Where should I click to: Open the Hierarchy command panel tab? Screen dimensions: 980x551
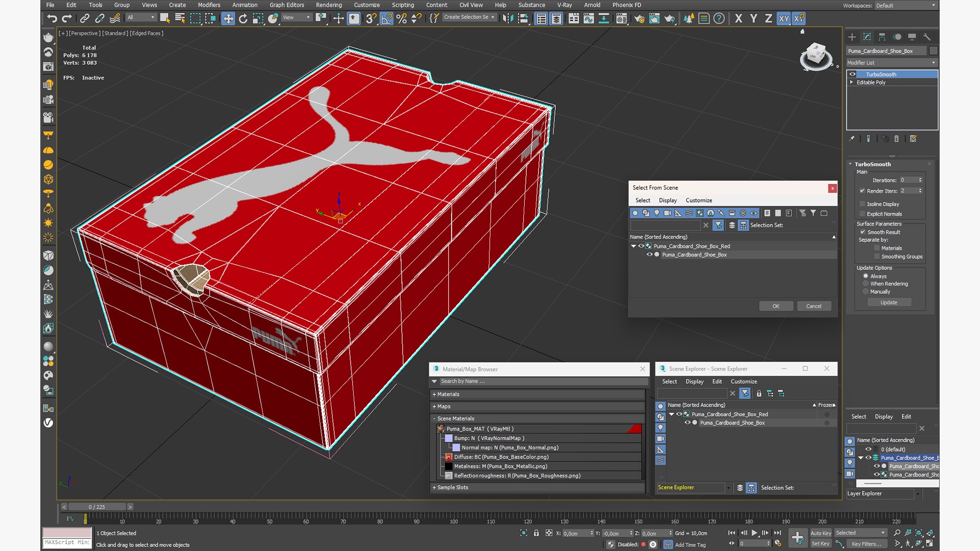882,37
